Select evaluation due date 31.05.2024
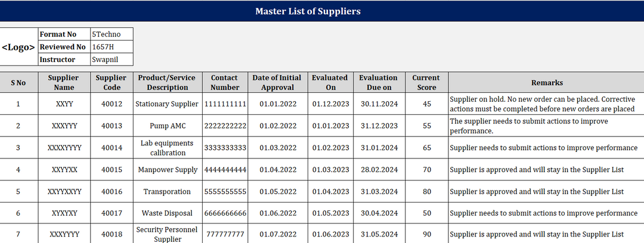The height and width of the screenshot is (243, 644). pyautogui.click(x=378, y=234)
